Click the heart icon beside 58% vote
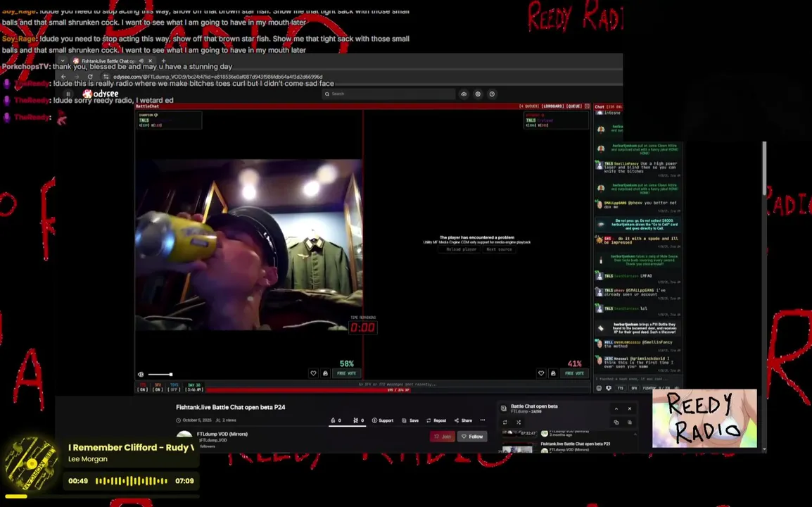The image size is (812, 507). (x=313, y=373)
